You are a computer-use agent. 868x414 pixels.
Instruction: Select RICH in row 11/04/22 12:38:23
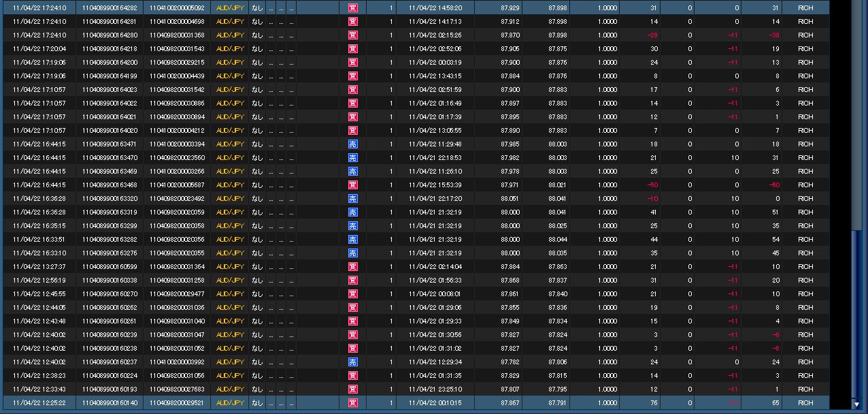pyautogui.click(x=805, y=376)
